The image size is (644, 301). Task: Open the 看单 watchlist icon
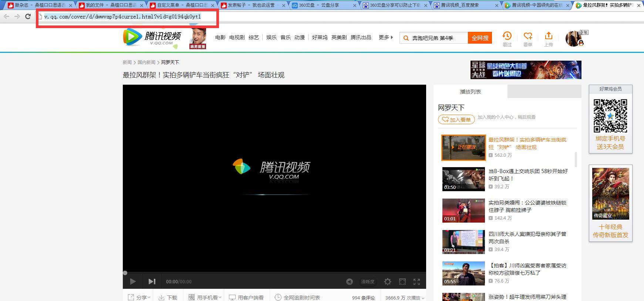click(x=528, y=39)
